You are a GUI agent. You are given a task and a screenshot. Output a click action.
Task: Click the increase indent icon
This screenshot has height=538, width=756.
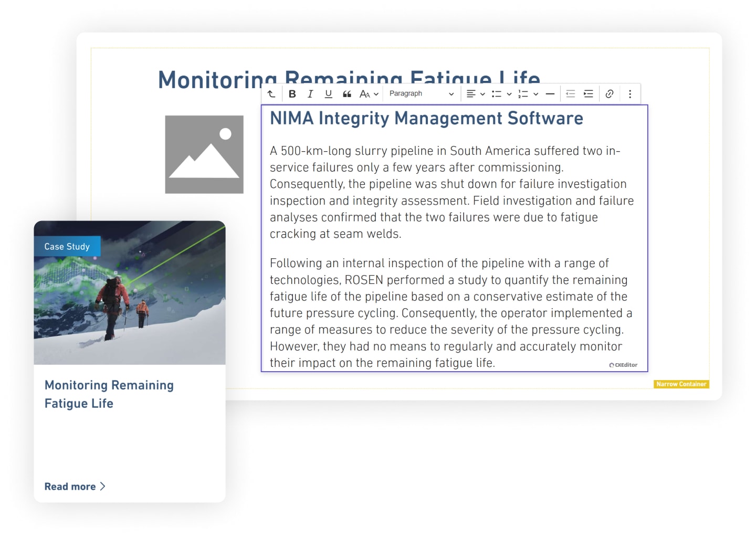pyautogui.click(x=589, y=94)
